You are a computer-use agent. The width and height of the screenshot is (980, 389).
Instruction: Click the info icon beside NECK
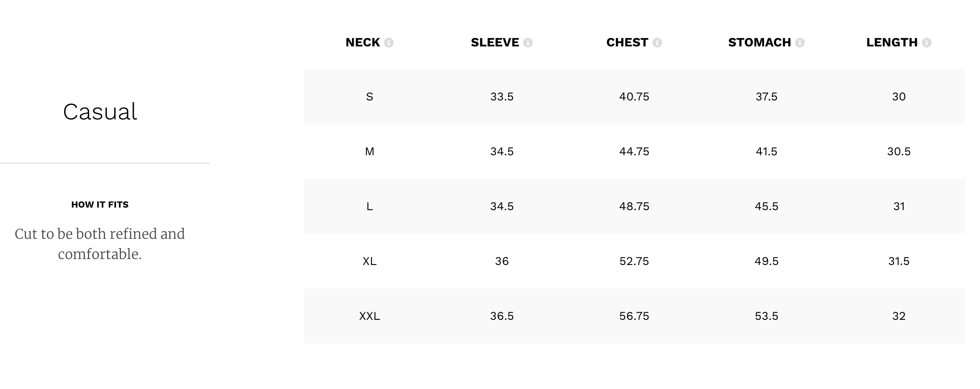click(389, 43)
